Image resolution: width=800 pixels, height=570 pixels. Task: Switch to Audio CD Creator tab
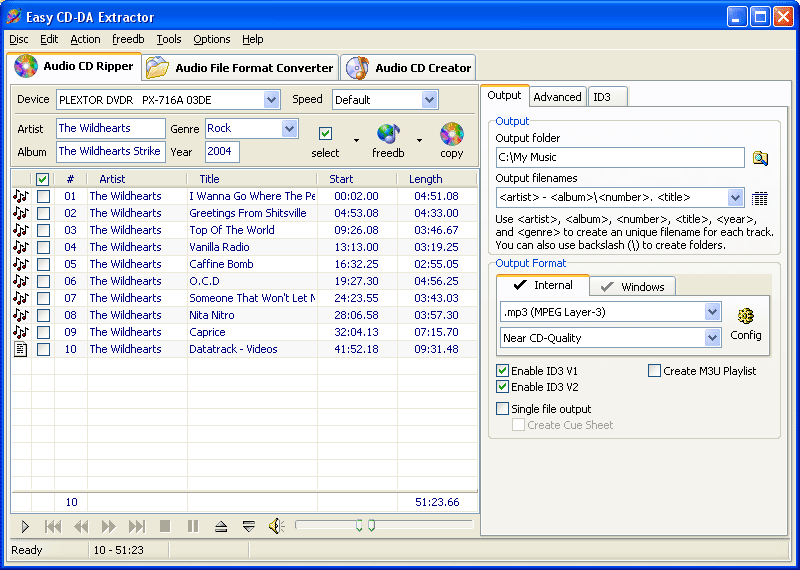coord(408,68)
